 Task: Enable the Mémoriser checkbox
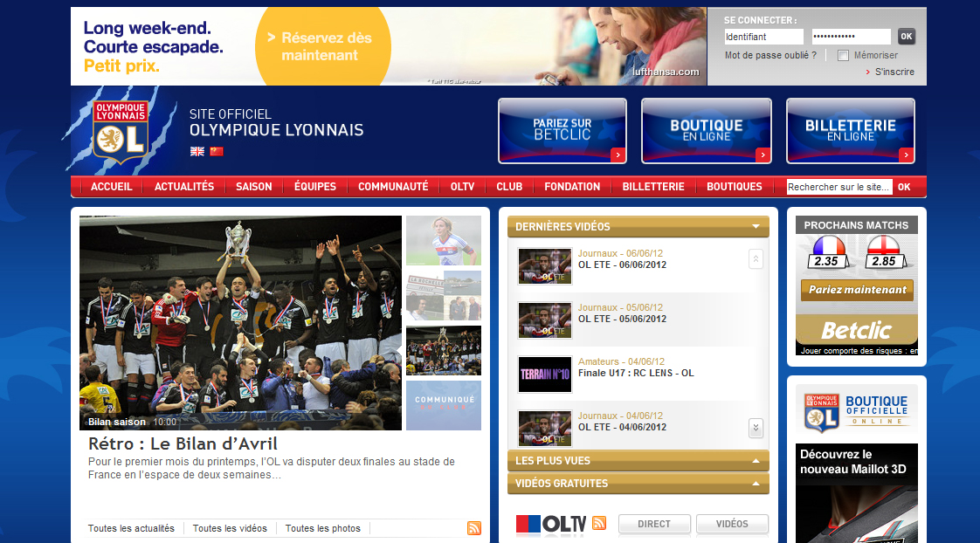843,56
